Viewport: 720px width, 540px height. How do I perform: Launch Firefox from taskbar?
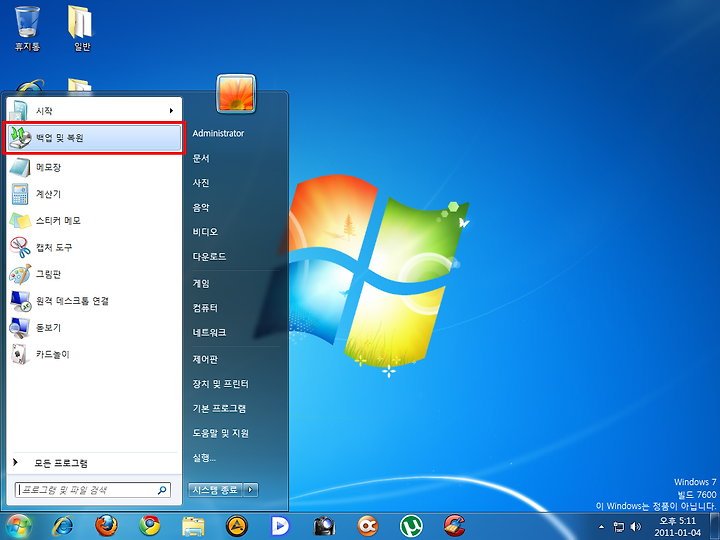click(x=107, y=526)
